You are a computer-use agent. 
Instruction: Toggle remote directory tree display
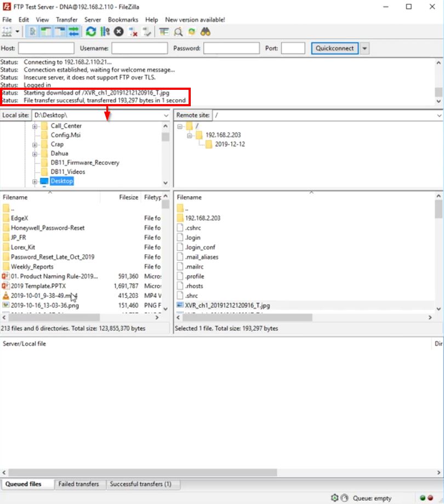60,32
